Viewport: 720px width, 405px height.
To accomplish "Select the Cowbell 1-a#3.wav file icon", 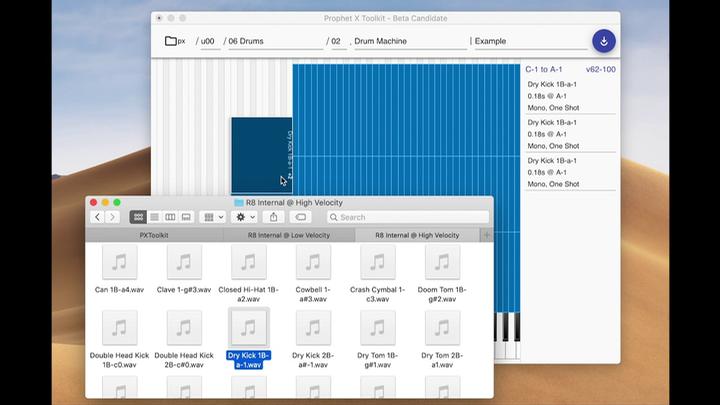I will pos(313,262).
